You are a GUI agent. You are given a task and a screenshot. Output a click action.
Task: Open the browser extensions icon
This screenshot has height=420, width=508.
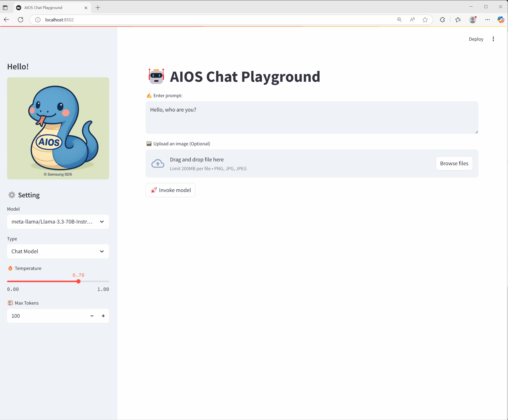click(x=442, y=20)
